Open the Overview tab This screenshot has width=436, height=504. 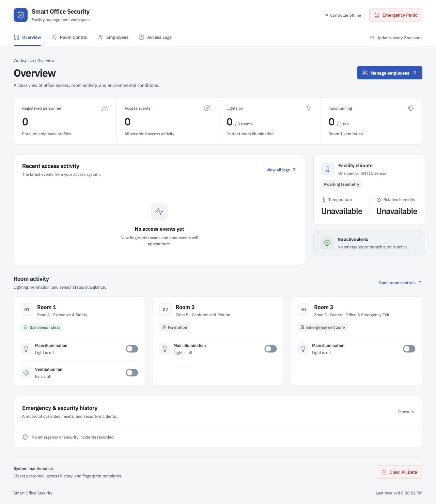pyautogui.click(x=27, y=37)
